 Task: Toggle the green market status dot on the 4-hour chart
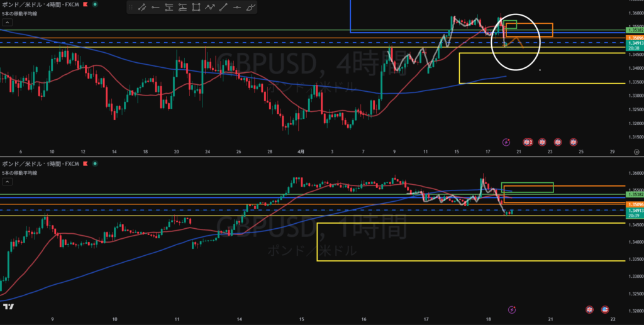(95, 4)
